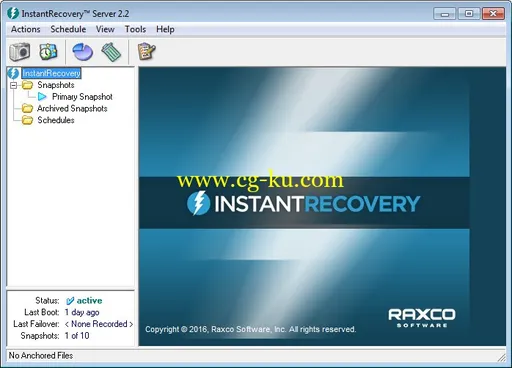Image resolution: width=512 pixels, height=368 pixels.
Task: Open the View menu
Action: [x=105, y=29]
